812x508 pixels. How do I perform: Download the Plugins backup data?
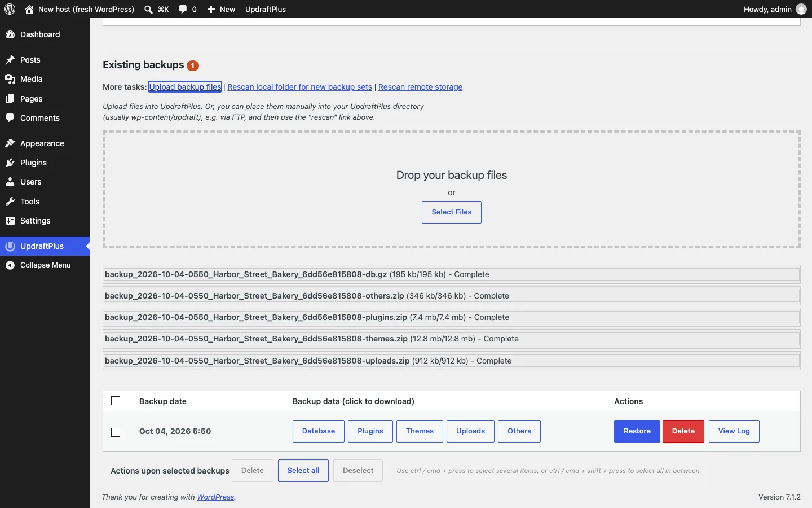point(370,431)
